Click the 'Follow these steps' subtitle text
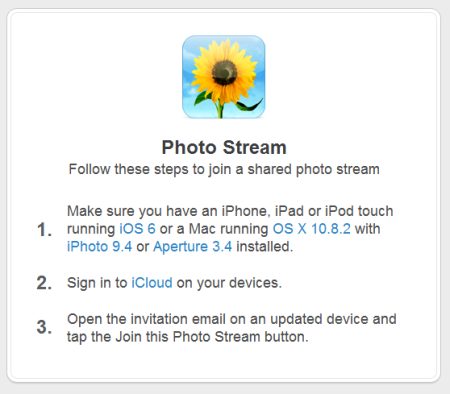 (x=224, y=169)
